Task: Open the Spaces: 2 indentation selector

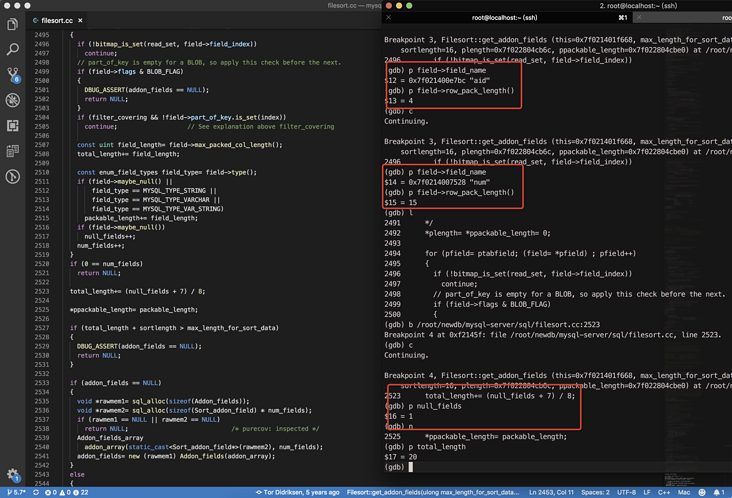Action: tap(595, 492)
